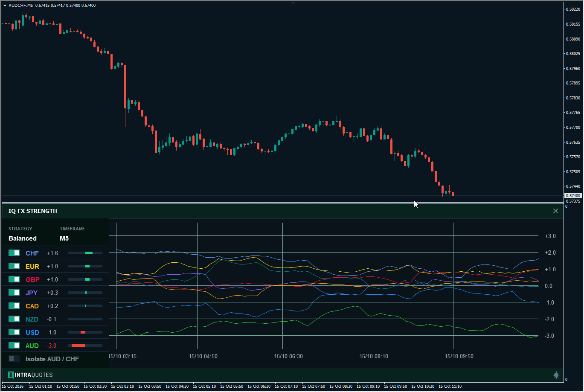Close the IQ FX Strength panel
Viewport: 584px width, 392px height.
[555, 211]
